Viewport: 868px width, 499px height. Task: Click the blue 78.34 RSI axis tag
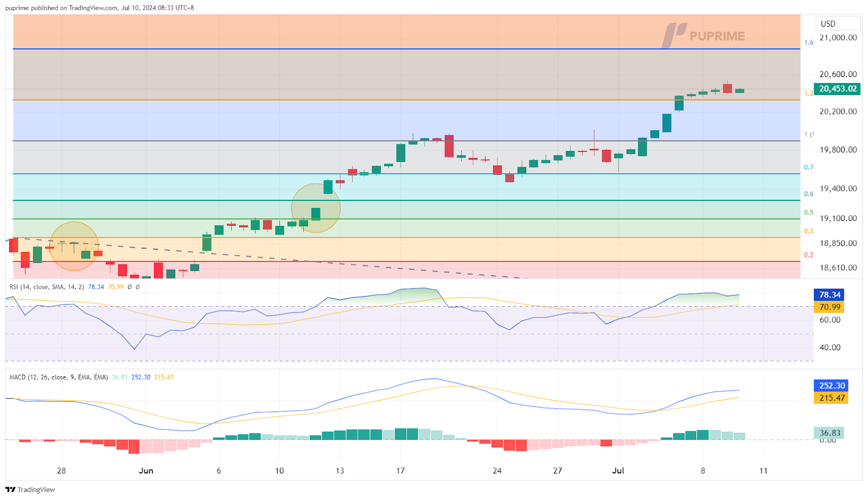pyautogui.click(x=829, y=295)
